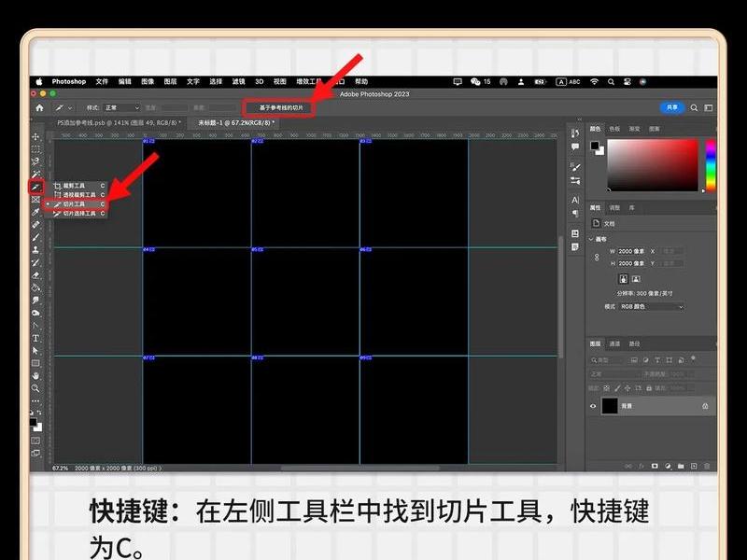Open the 文件 menu

click(102, 82)
